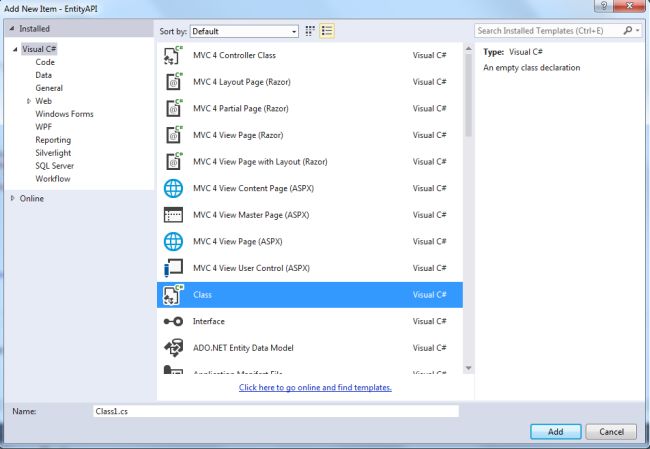Select MVC 4 View Page with Layout (Razor) text
650x449 pixels.
(x=260, y=161)
